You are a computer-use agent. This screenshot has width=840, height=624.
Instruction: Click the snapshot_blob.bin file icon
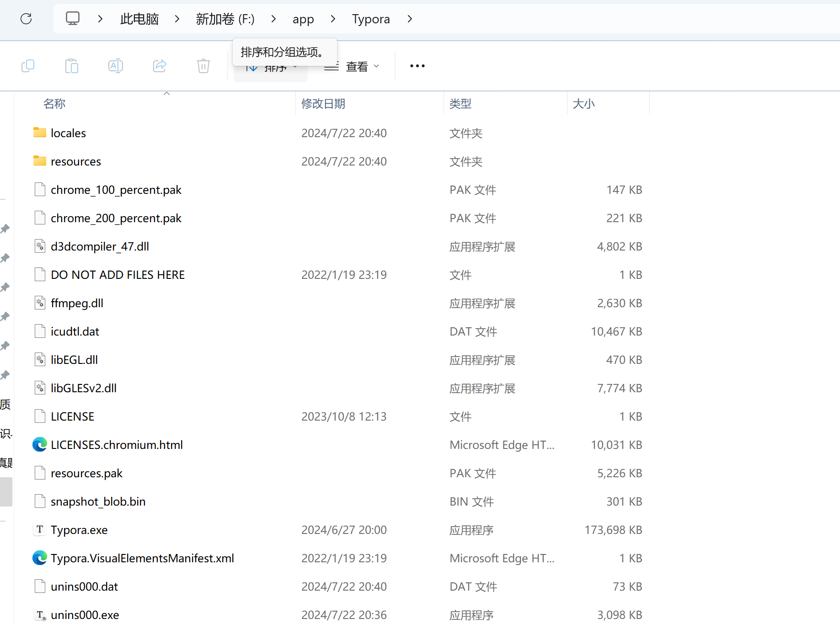click(x=40, y=501)
